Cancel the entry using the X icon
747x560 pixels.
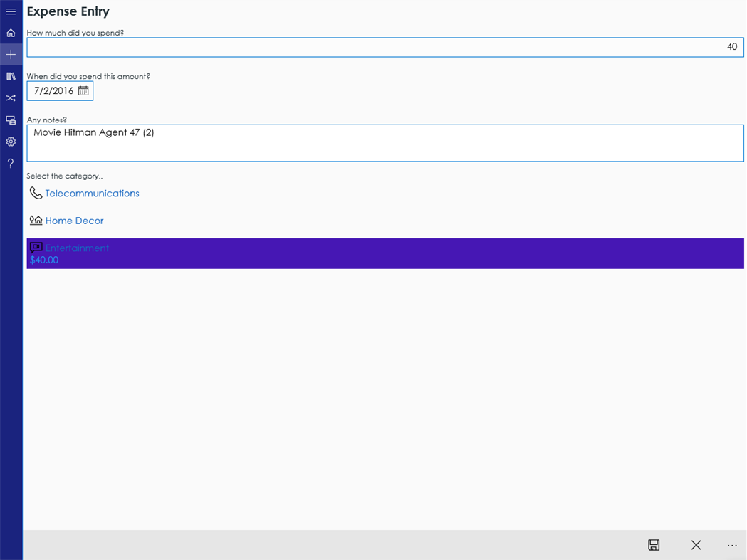click(x=696, y=545)
